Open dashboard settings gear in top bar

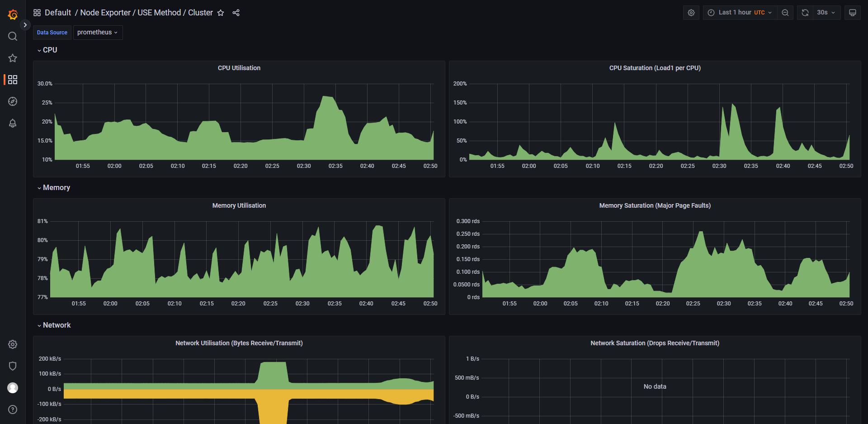point(691,13)
